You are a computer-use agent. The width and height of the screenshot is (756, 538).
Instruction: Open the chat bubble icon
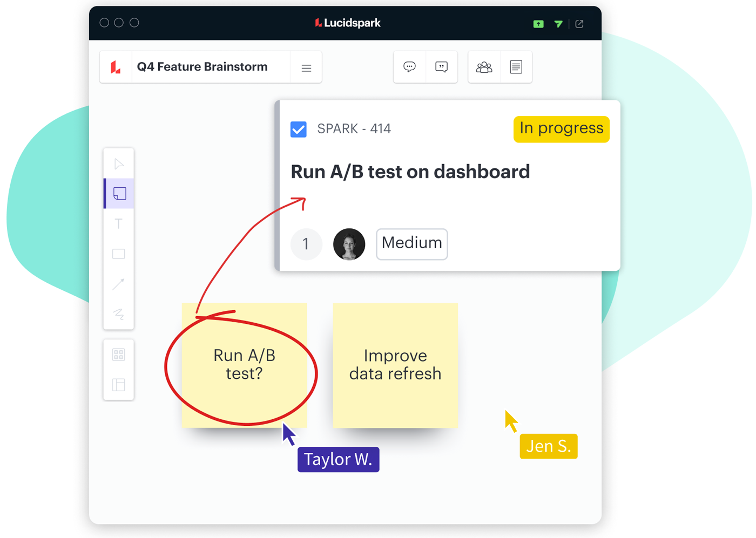[409, 67]
